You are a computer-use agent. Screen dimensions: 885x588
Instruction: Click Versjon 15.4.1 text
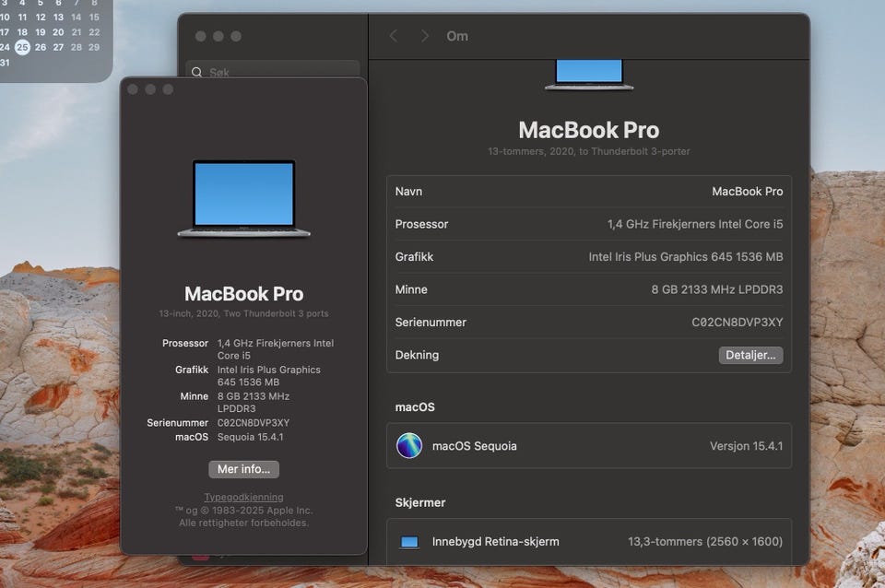coord(746,446)
